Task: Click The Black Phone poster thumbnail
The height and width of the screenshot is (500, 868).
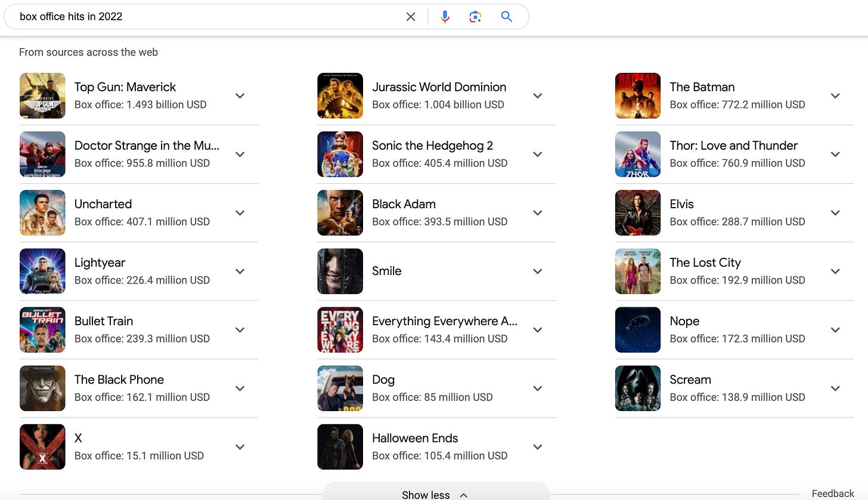Action: [x=42, y=388]
